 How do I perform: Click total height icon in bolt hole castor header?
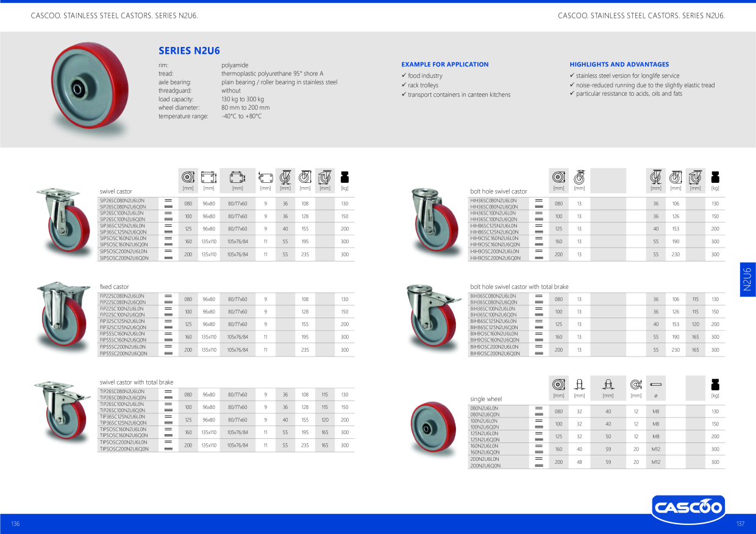pyautogui.click(x=676, y=177)
